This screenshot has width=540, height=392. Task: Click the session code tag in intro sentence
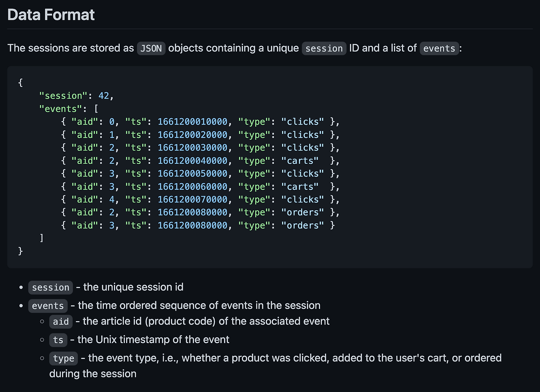tap(324, 49)
